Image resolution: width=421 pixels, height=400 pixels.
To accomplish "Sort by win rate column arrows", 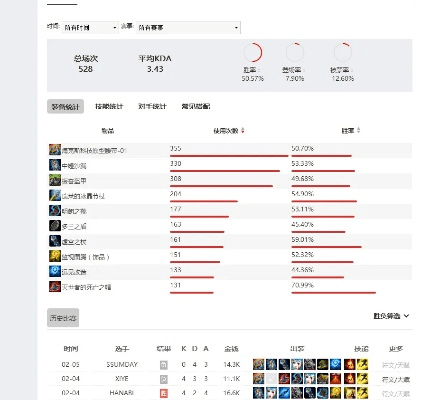I will (x=358, y=130).
